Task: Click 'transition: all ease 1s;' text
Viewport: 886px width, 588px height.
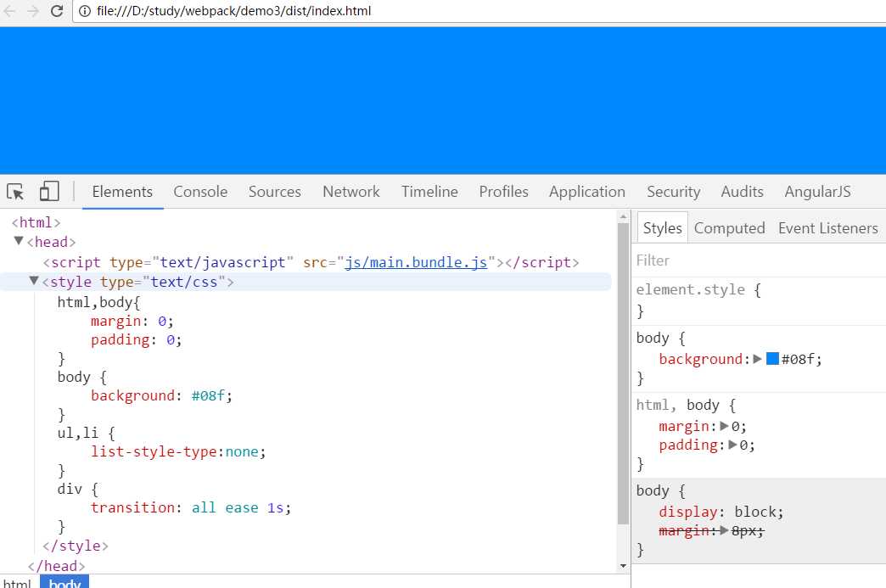Action: pos(191,507)
